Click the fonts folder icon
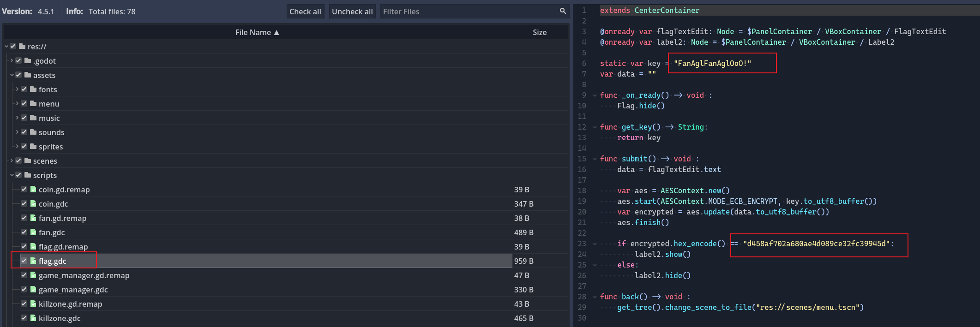 pyautogui.click(x=33, y=89)
